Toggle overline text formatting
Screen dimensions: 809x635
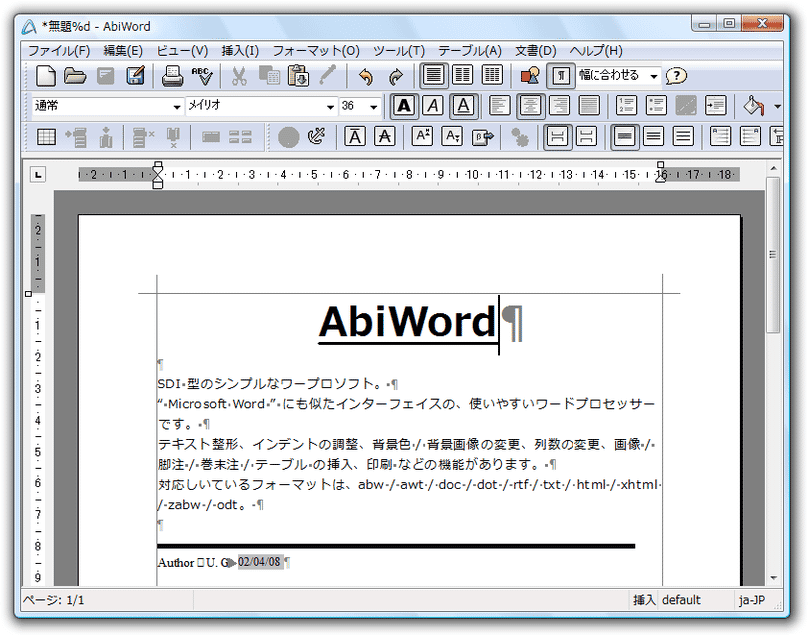coord(355,137)
